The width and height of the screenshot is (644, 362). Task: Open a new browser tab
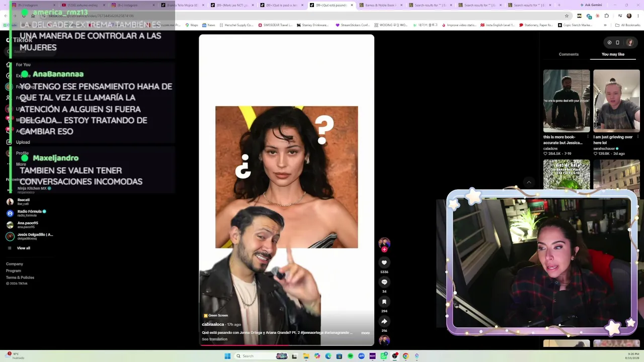pyautogui.click(x=559, y=5)
